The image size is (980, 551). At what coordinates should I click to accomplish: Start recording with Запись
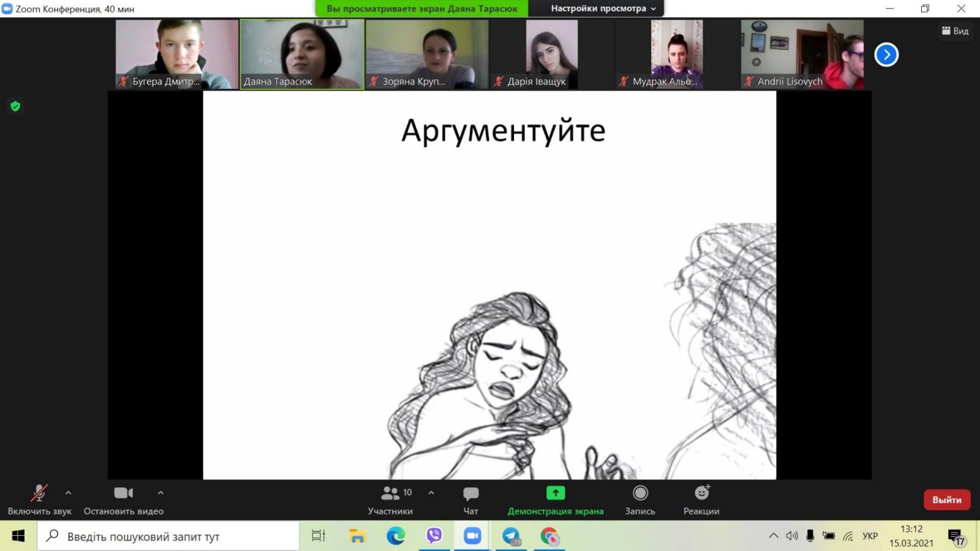click(x=640, y=500)
